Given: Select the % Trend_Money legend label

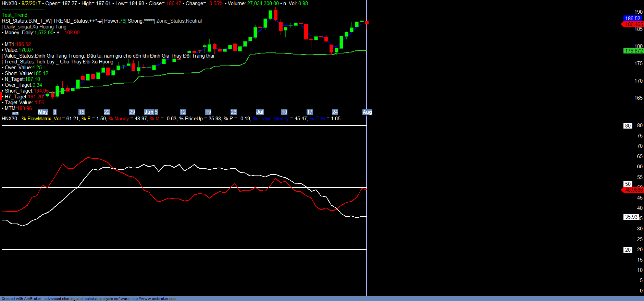Looking at the screenshot, I should click(271, 119).
